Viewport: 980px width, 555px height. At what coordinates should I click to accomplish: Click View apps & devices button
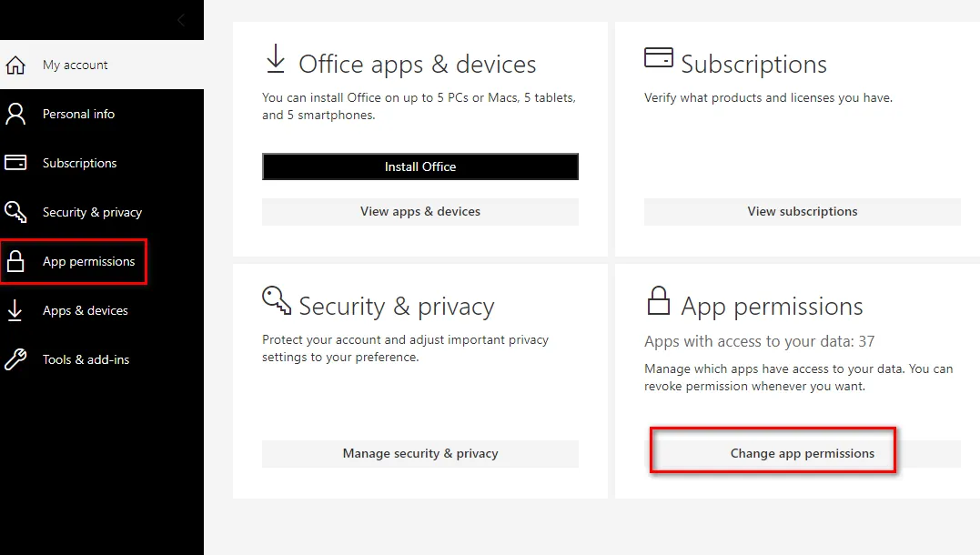click(x=419, y=212)
